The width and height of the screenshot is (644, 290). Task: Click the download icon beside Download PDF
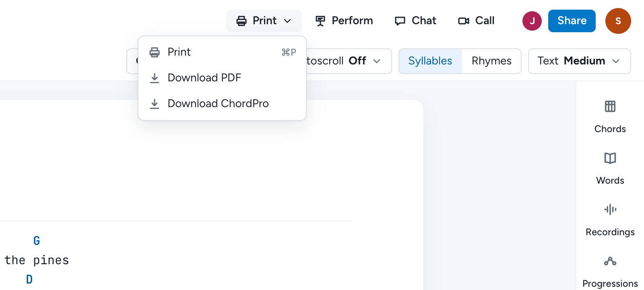pyautogui.click(x=155, y=78)
